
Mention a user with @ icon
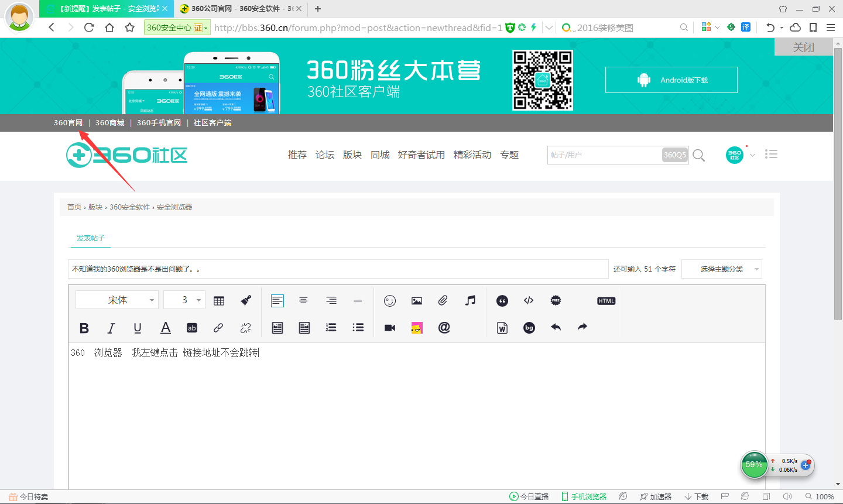(444, 327)
